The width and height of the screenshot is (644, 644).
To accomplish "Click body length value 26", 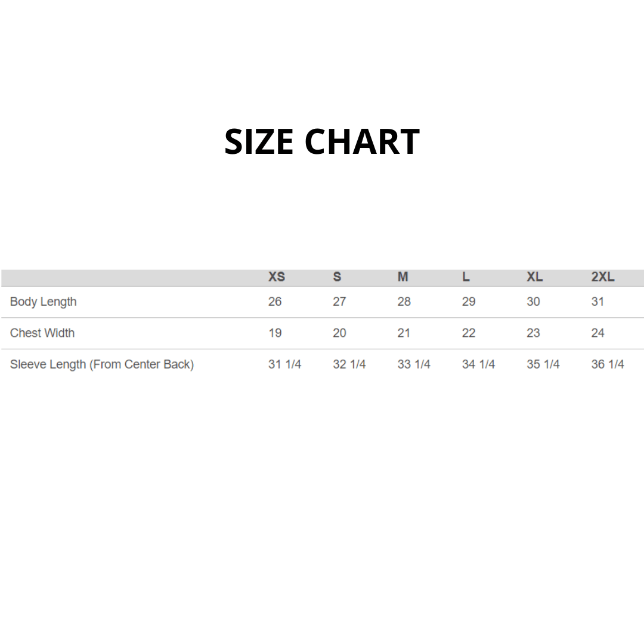I will (x=275, y=302).
